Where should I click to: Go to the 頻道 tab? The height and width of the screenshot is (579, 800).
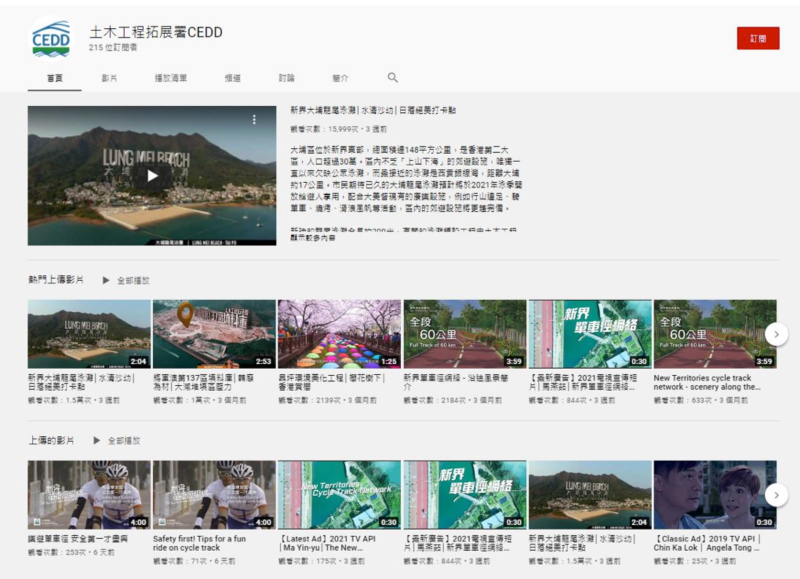pos(232,78)
